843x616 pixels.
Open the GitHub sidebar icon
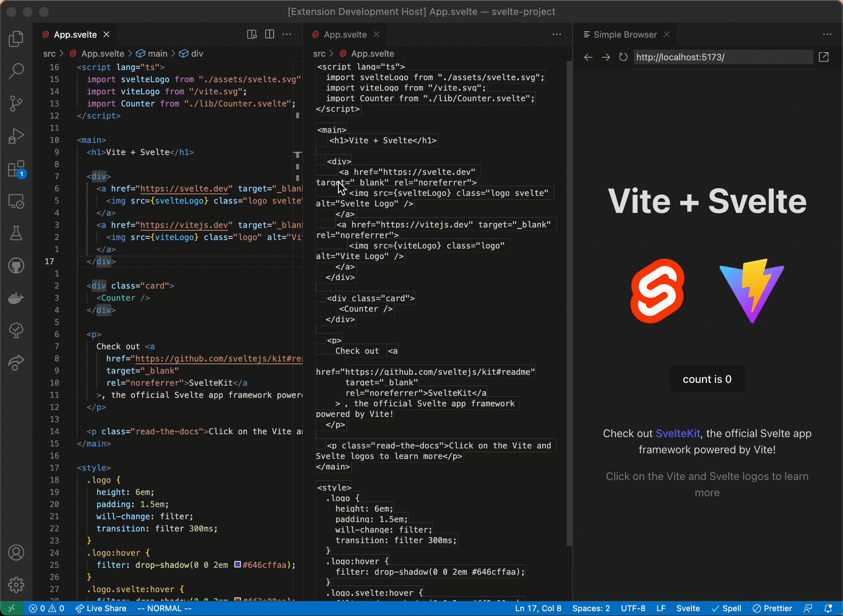point(16,266)
